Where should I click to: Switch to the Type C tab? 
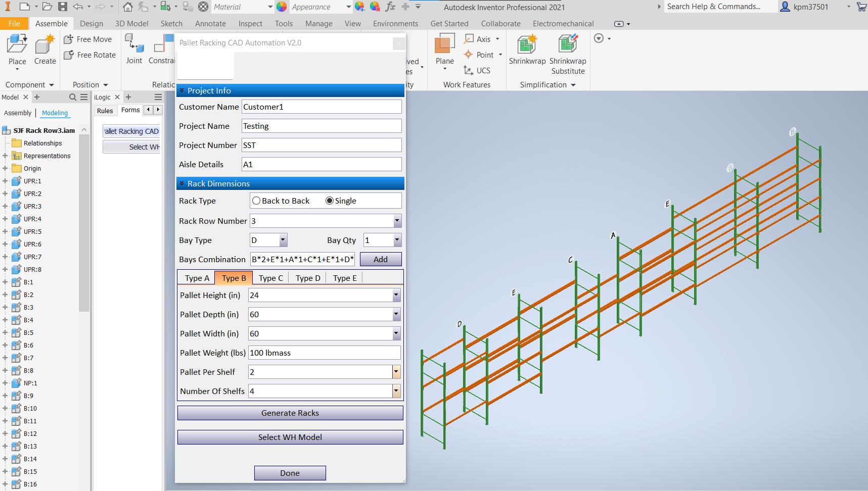click(270, 278)
